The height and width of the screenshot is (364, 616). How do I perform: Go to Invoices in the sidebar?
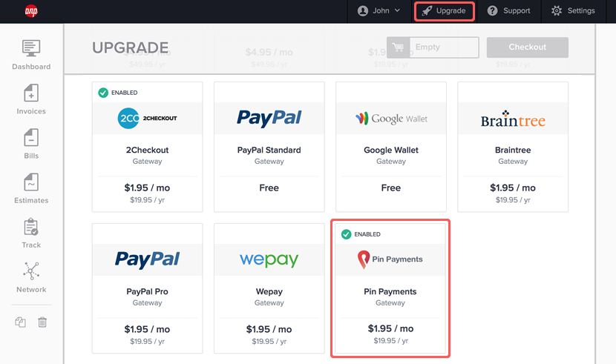[31, 99]
